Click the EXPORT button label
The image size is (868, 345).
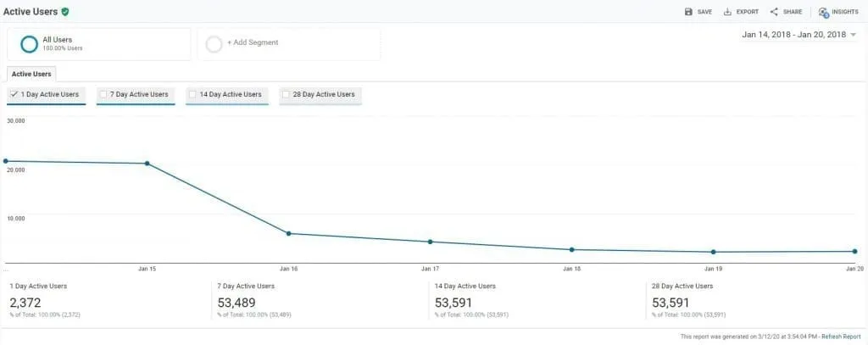748,12
